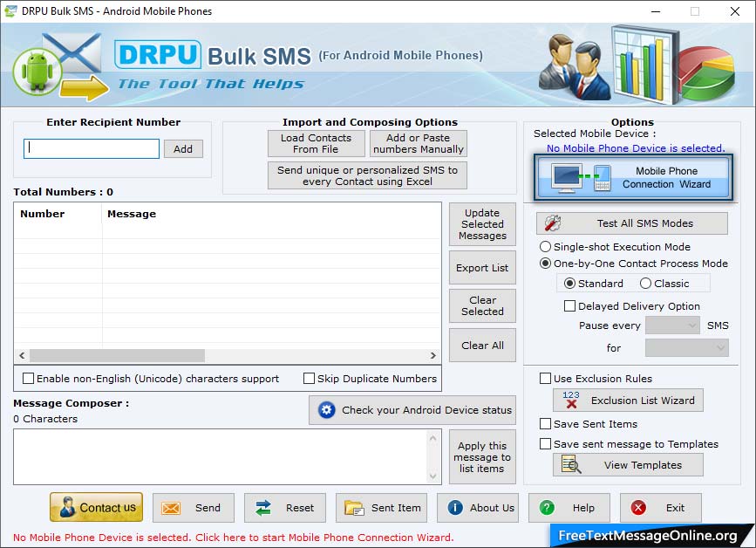This screenshot has height=548, width=756.
Task: Click No Mobile Phone Device is selected link
Action: (636, 148)
